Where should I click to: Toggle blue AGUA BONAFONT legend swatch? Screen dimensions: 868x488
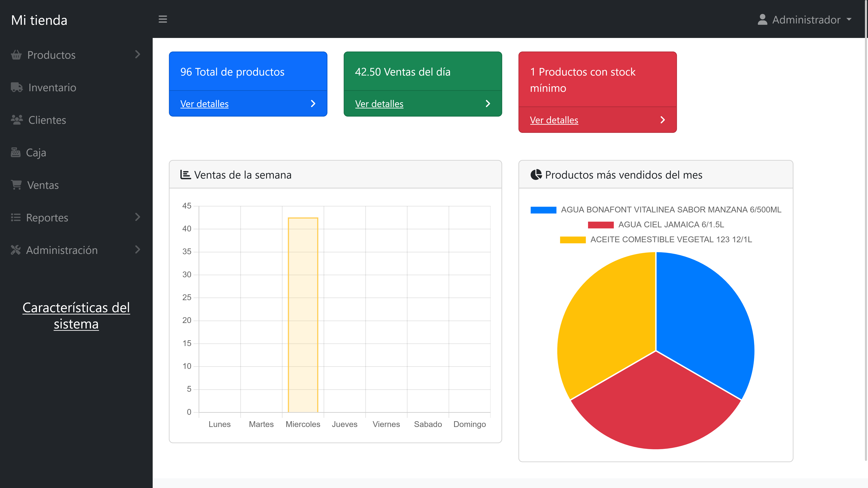coord(543,210)
